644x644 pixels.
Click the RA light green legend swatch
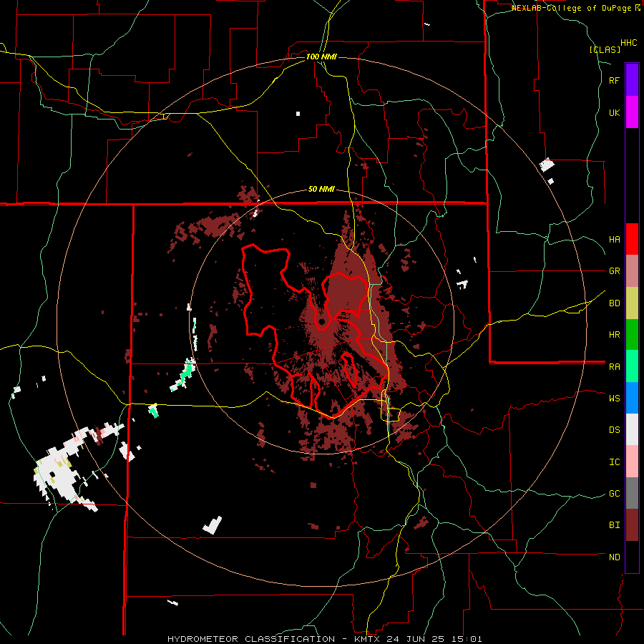(x=632, y=366)
